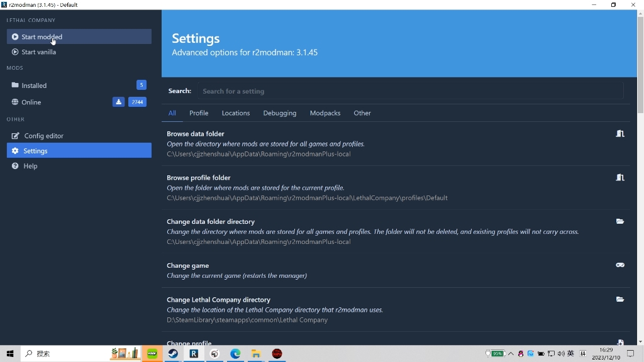The height and width of the screenshot is (362, 644).
Task: Click the Change Lethal Company directory title
Action: pos(218,300)
